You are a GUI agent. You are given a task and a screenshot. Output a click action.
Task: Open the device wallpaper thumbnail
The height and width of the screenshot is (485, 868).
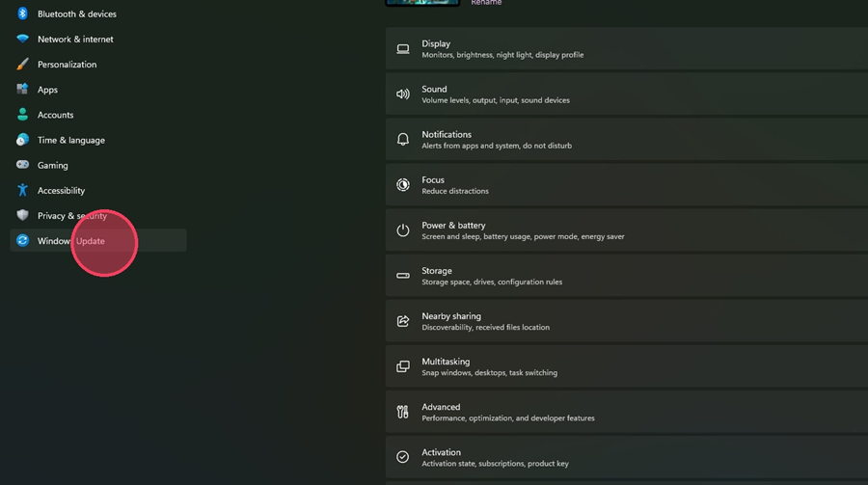coord(422,3)
